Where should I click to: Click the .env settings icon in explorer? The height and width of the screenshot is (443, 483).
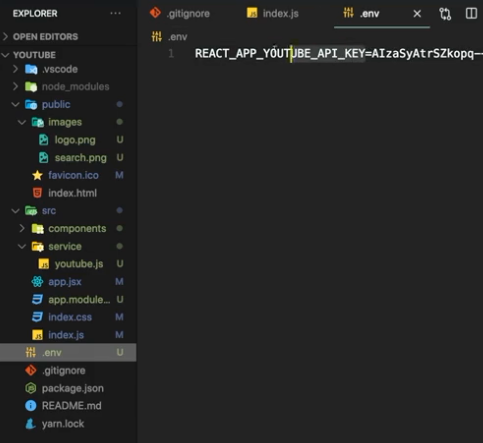pyautogui.click(x=31, y=352)
